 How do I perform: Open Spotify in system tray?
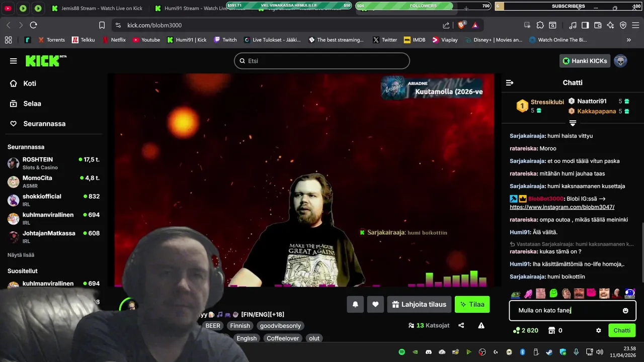point(401,352)
